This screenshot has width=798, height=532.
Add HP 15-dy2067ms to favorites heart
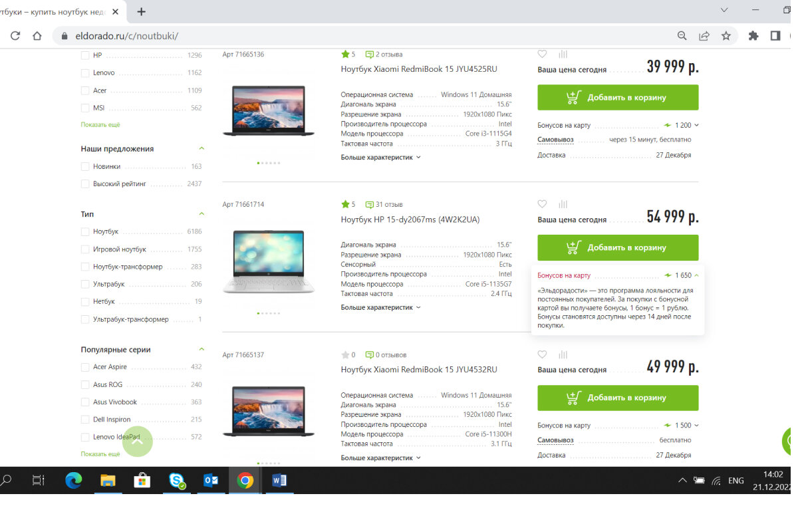point(542,204)
